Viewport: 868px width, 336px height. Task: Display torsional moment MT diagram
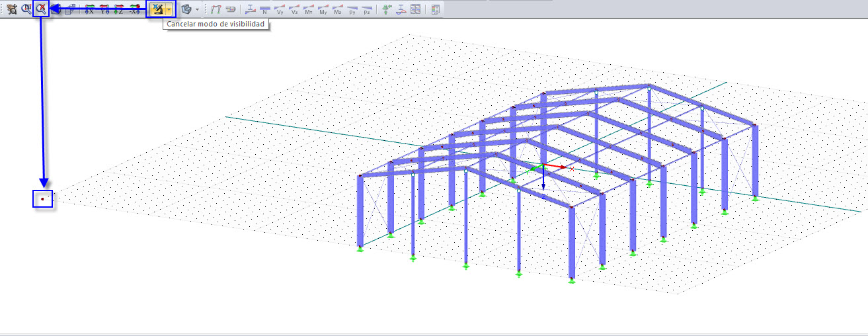tap(309, 9)
